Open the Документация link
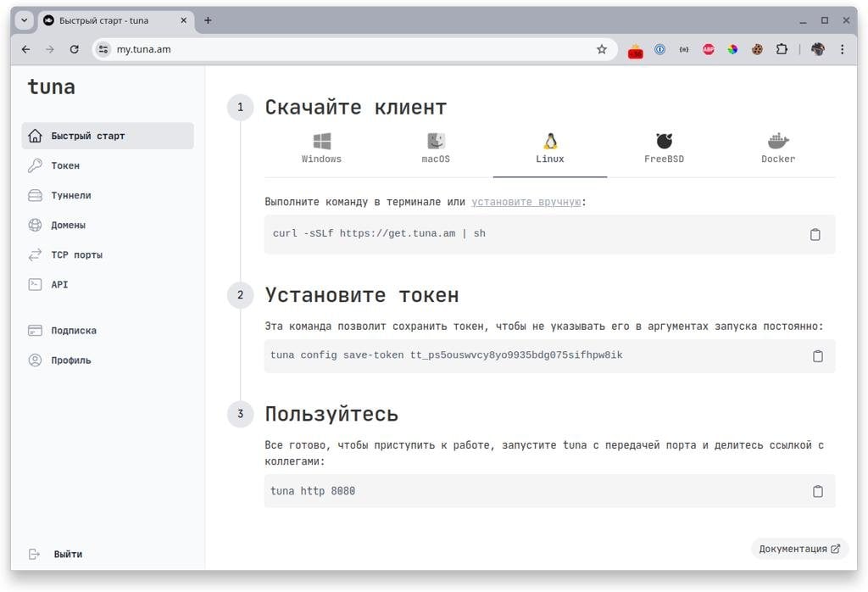The height and width of the screenshot is (592, 868). click(799, 549)
